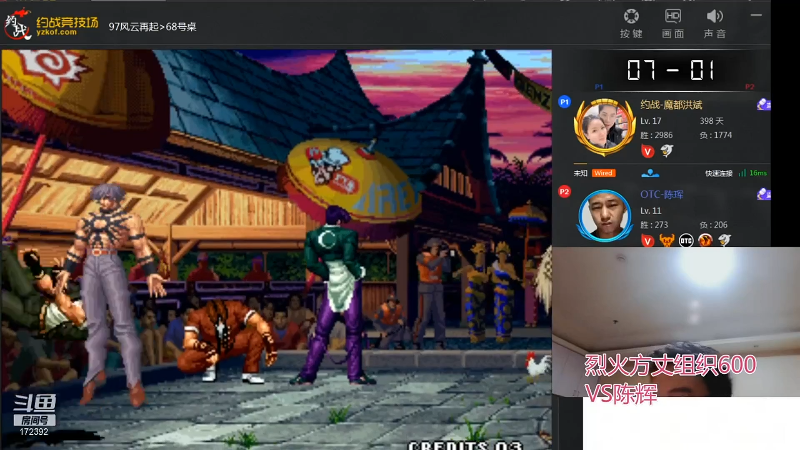
Task: Click P2's 胜: 273 wins stat
Action: point(654,225)
